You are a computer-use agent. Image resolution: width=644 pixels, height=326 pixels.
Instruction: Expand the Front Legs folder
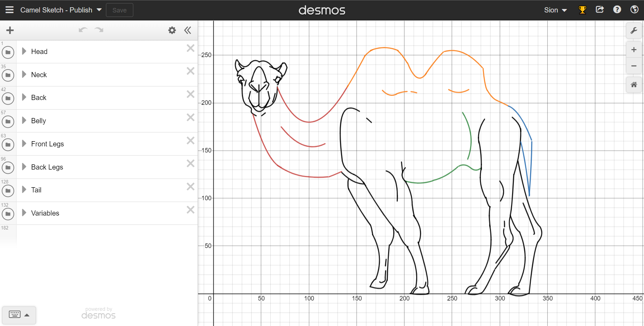tap(24, 144)
